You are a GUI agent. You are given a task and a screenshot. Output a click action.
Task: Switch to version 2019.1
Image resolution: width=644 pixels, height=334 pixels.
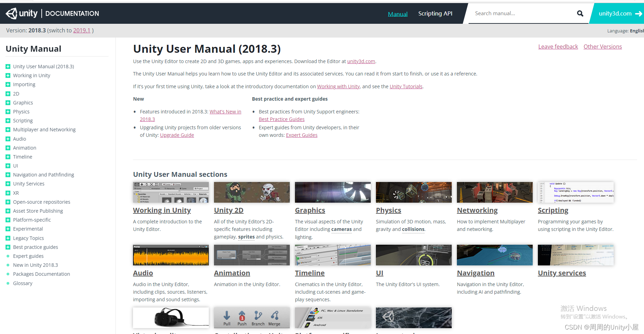(x=82, y=30)
